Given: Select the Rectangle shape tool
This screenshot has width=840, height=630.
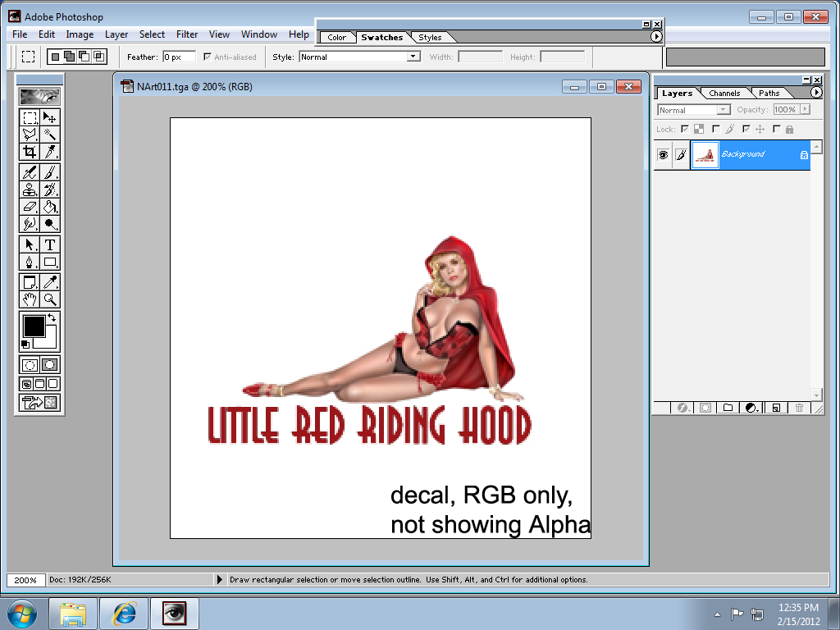Looking at the screenshot, I should point(49,262).
